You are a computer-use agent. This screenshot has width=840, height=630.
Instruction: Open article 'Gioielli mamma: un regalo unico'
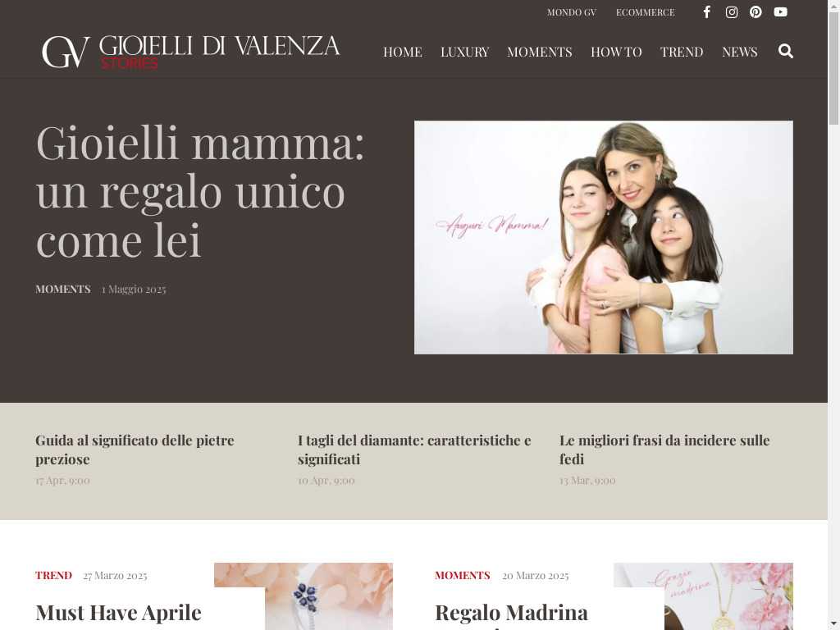pyautogui.click(x=200, y=191)
